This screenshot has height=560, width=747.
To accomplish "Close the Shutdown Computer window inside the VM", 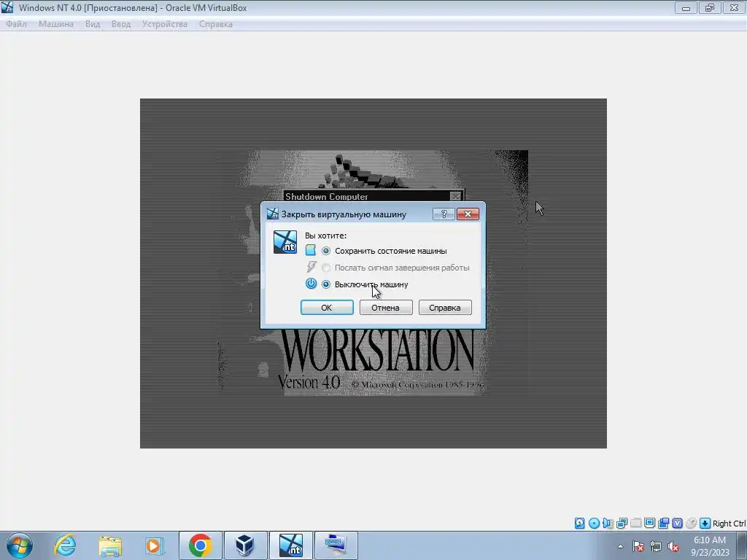I will 455,196.
